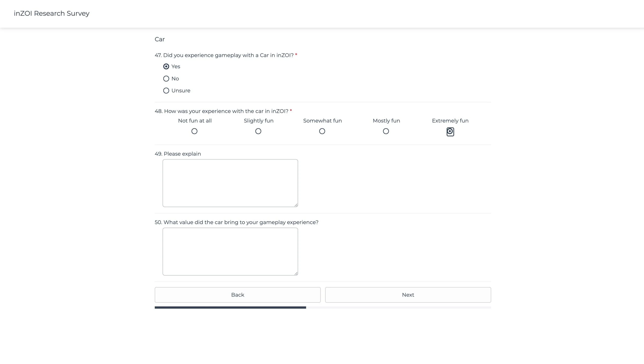Screen dimensions: 644x364
Task: Click resize grip of question 50 textarea
Action: [296, 273]
